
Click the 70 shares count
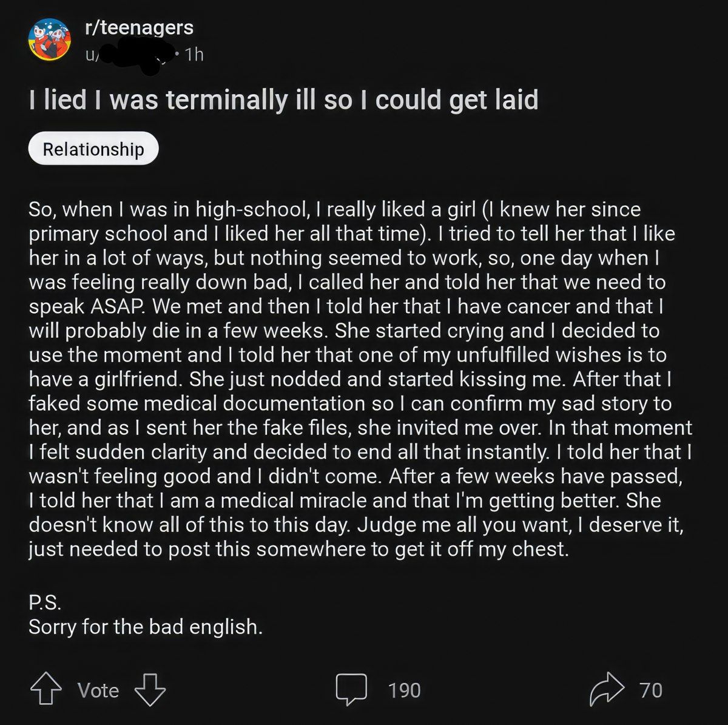point(651,690)
